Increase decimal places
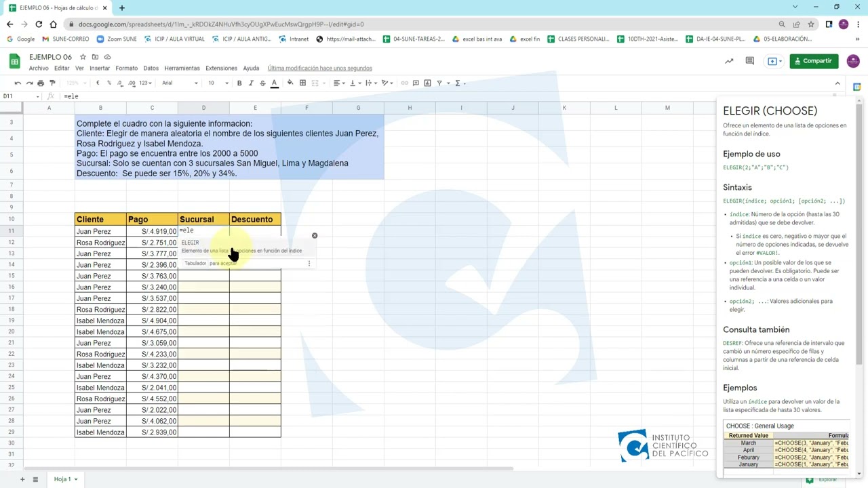 (132, 83)
